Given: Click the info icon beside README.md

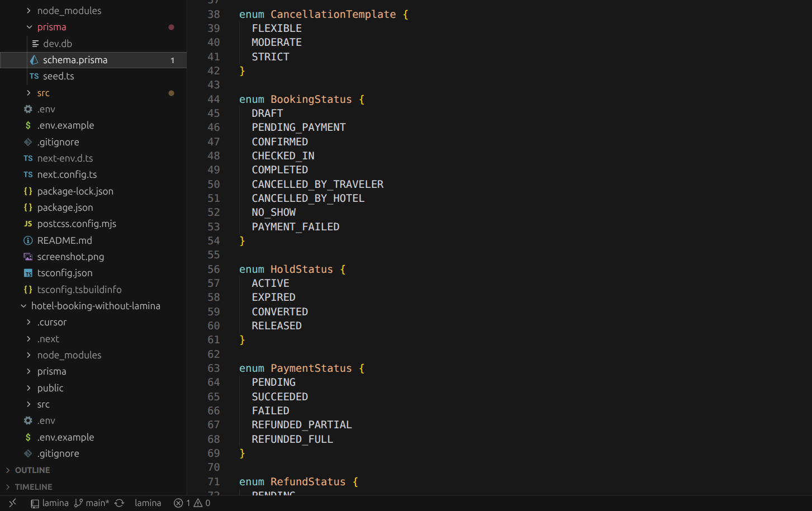Looking at the screenshot, I should coord(28,240).
